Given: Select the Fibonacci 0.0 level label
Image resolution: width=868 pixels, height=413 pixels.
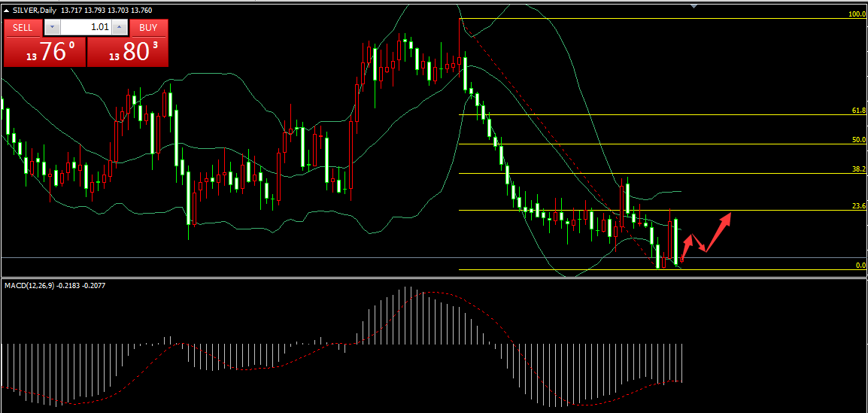Looking at the screenshot, I should [860, 266].
